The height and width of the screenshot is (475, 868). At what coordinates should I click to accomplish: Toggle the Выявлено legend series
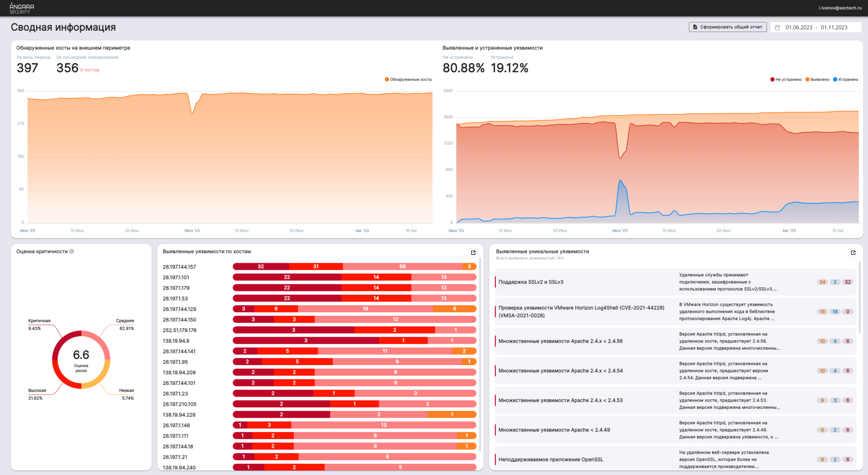(817, 79)
